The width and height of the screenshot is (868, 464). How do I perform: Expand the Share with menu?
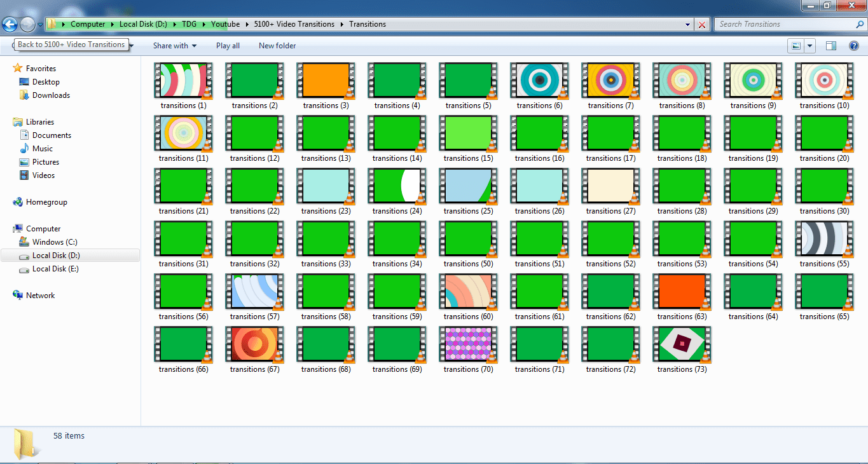click(x=175, y=46)
